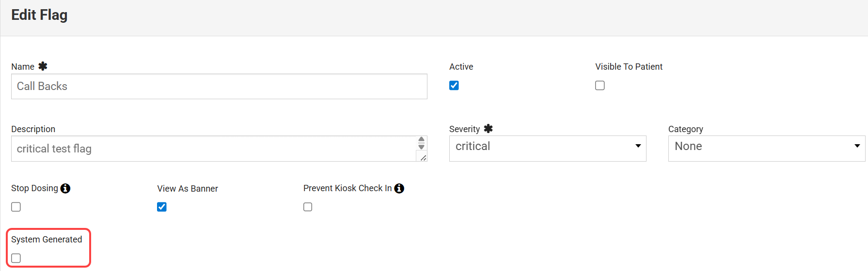The width and height of the screenshot is (868, 271).
Task: Disable the View As Banner checkbox
Action: coord(162,207)
